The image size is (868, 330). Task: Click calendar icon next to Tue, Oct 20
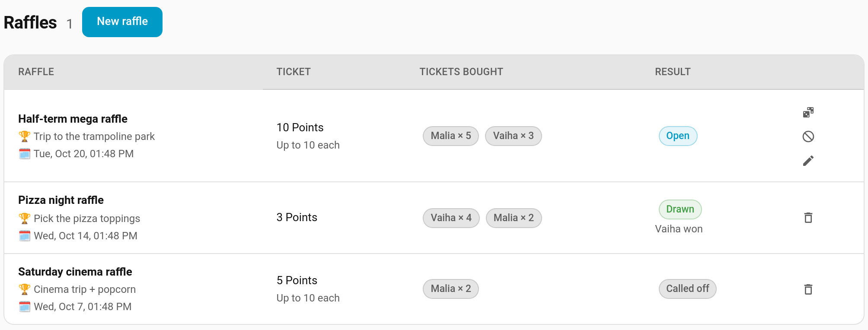coord(25,154)
